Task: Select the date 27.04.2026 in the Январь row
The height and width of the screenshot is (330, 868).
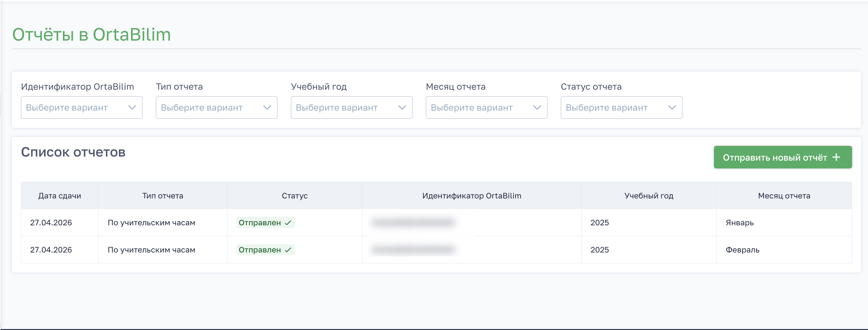Action: click(51, 223)
